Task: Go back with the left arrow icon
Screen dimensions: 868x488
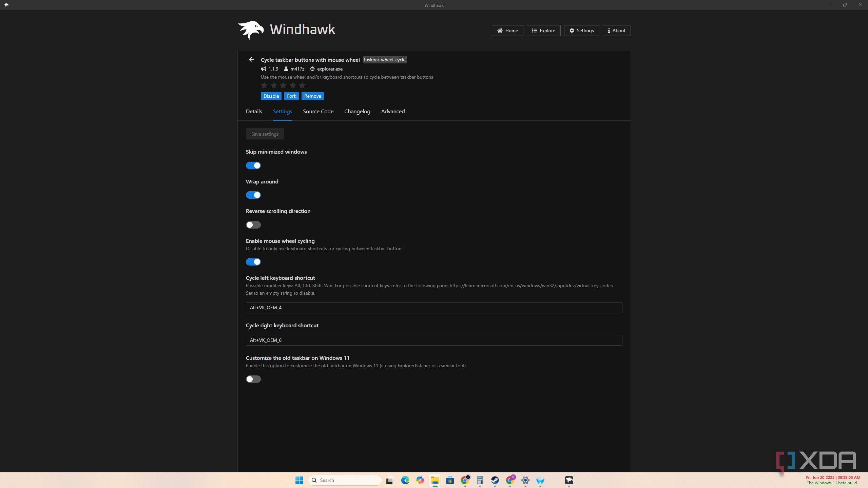Action: click(x=251, y=59)
